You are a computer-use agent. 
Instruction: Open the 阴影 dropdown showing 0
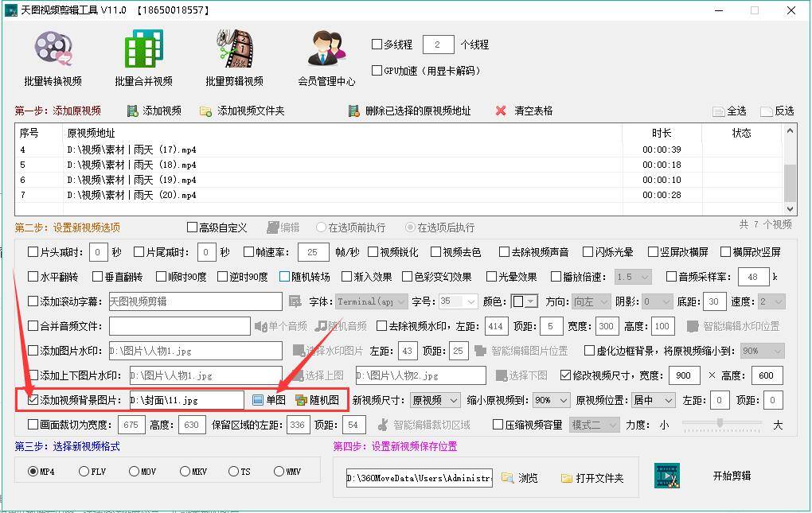click(x=657, y=301)
